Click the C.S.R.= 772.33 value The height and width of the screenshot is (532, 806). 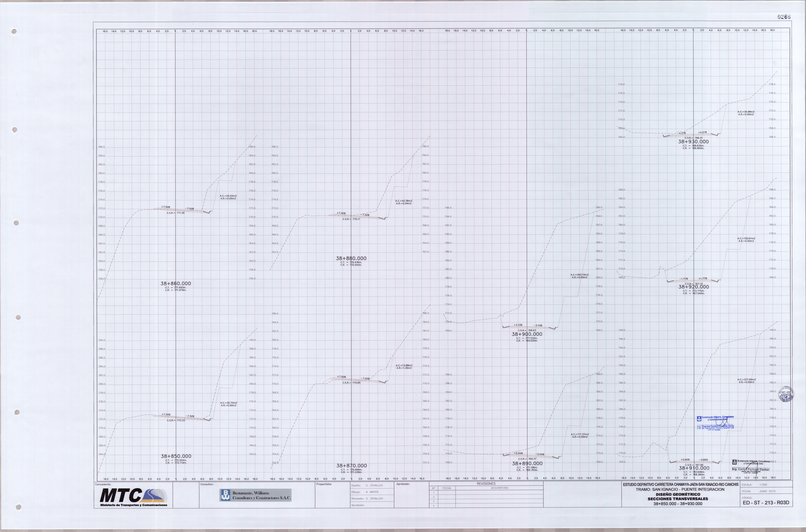tap(176, 420)
